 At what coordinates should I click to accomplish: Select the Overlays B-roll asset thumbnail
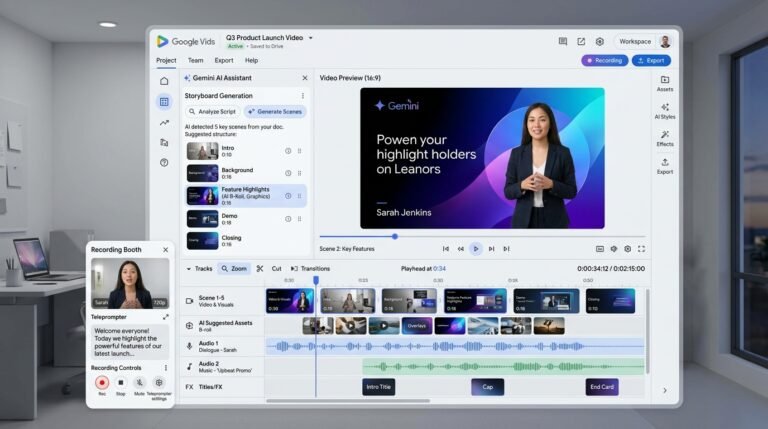tap(417, 326)
